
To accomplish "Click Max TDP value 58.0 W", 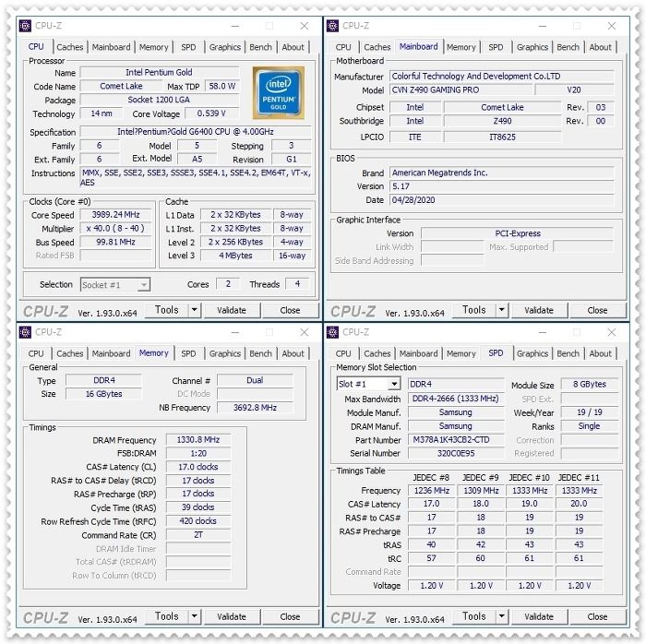I will pyautogui.click(x=221, y=86).
